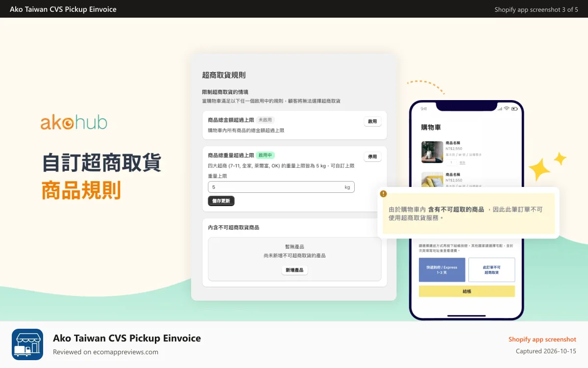Open the second cart item's yellow sofa thumbnail
Viewport: 588px width, 368px height.
pyautogui.click(x=432, y=180)
